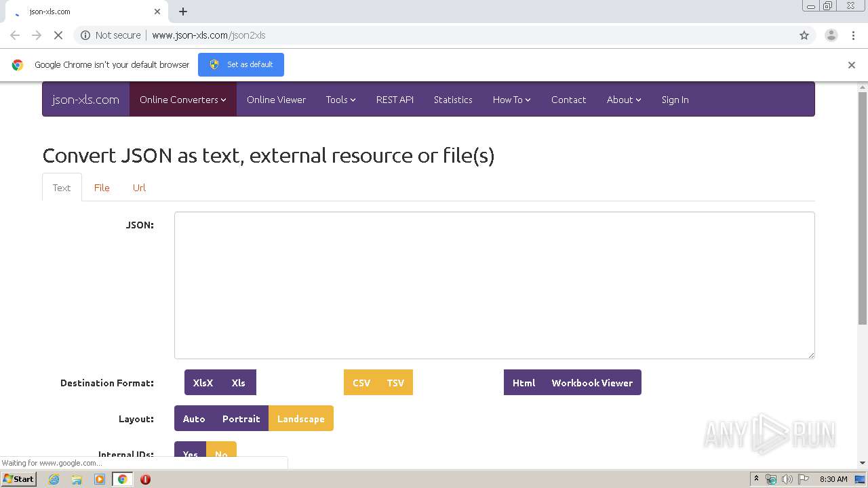Viewport: 868px width, 488px height.
Task: Open the Online Viewer page
Action: (276, 100)
